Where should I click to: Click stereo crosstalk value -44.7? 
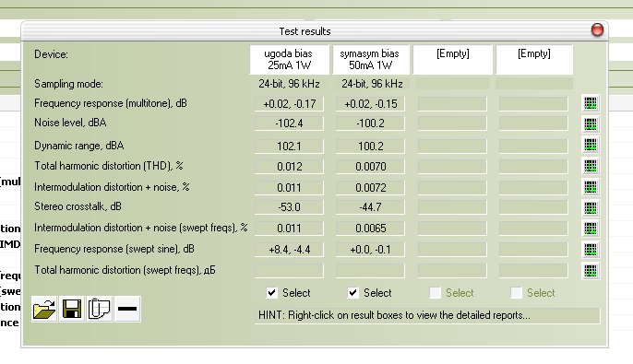[370, 207]
